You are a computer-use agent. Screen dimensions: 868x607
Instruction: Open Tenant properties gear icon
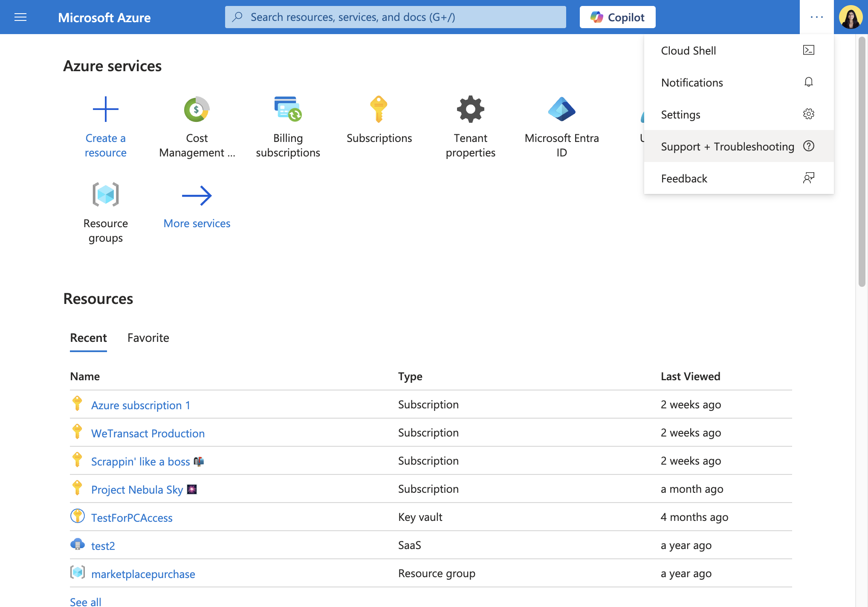click(470, 109)
